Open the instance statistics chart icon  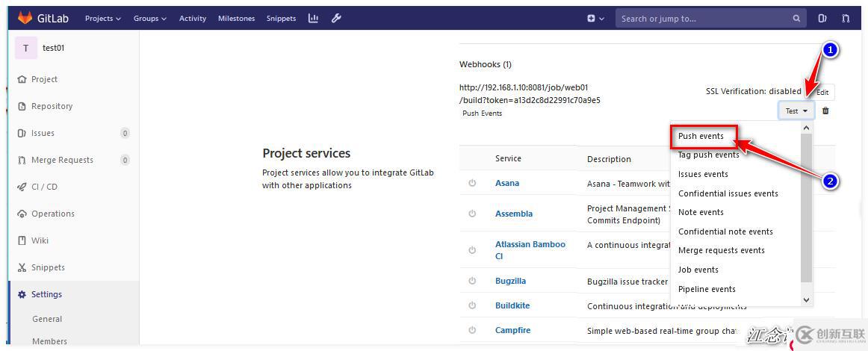pos(313,18)
